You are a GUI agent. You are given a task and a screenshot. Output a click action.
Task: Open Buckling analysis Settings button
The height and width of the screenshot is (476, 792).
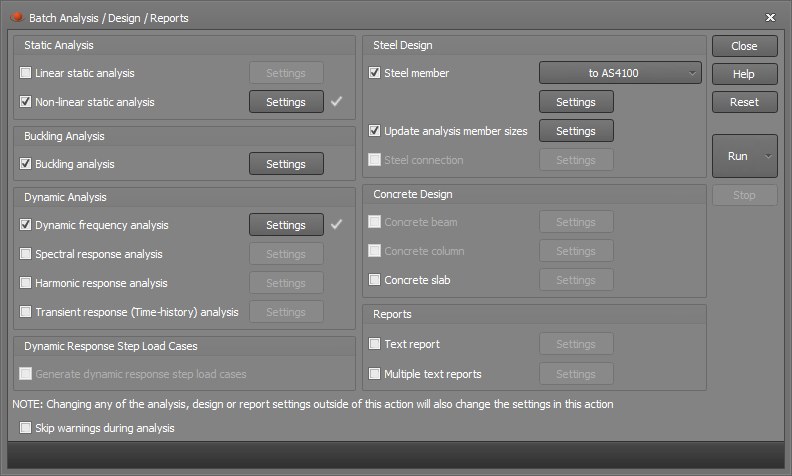[x=286, y=164]
